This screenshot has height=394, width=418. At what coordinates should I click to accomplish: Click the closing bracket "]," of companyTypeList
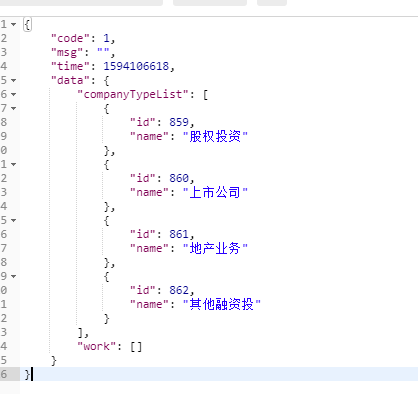point(83,333)
